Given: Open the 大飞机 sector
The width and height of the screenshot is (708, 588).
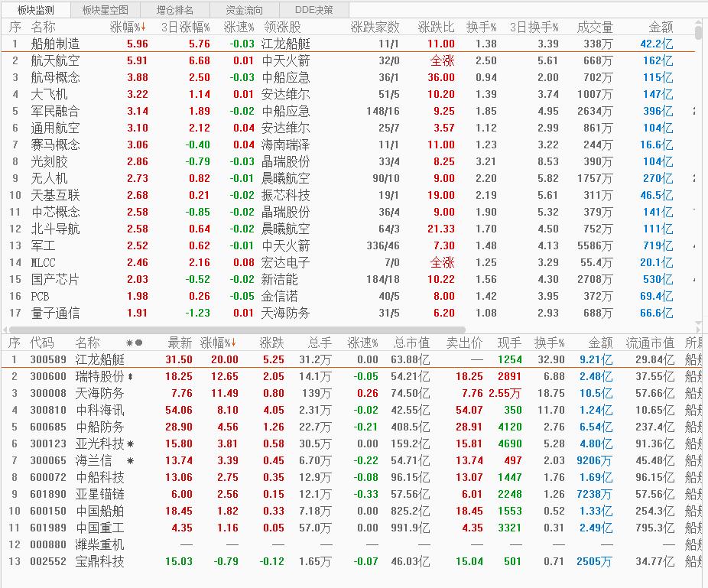Looking at the screenshot, I should pos(348,94).
